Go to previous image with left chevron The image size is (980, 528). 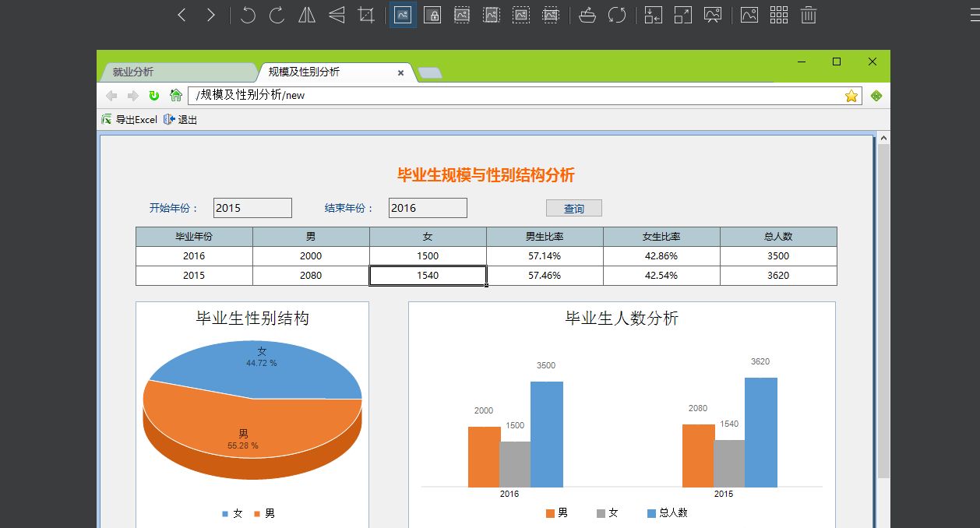[x=182, y=15]
